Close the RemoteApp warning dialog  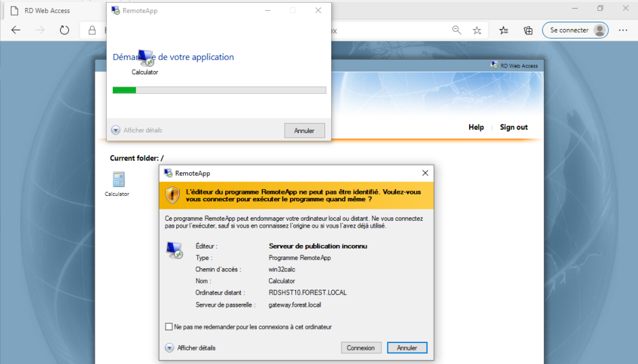tap(425, 173)
